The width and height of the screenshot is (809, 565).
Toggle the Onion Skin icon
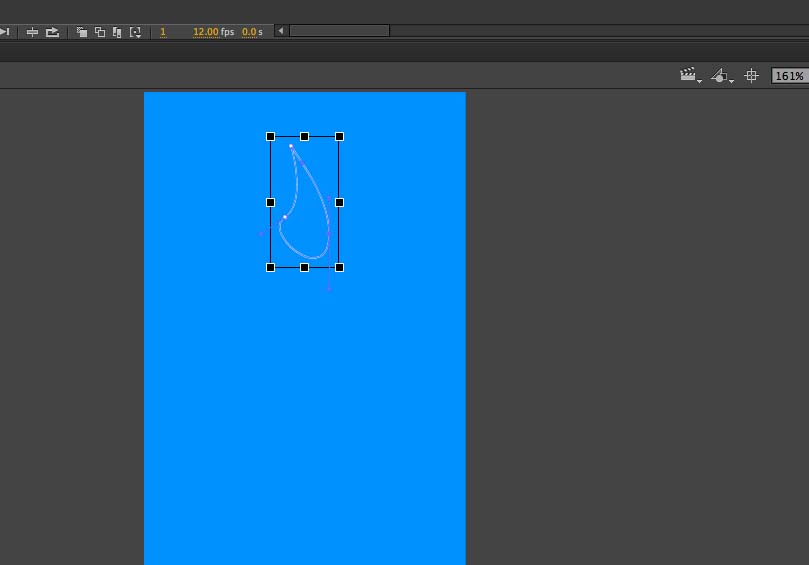pyautogui.click(x=82, y=32)
